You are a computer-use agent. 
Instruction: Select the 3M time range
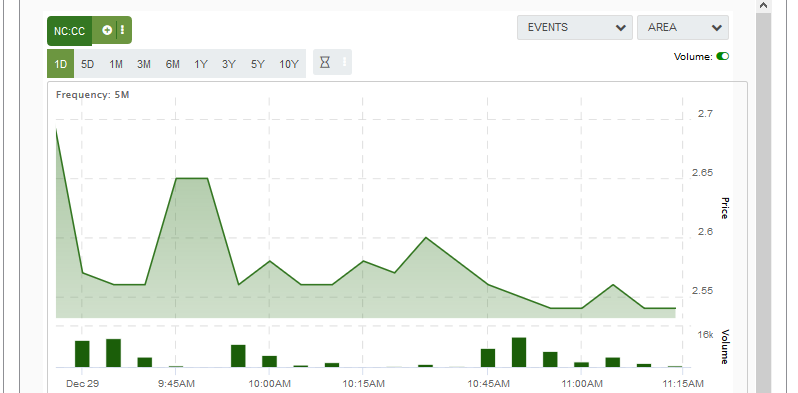(144, 64)
